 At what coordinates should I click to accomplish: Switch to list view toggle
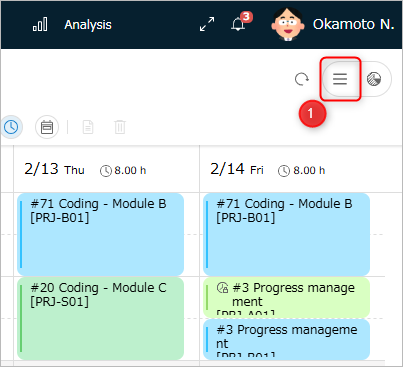click(x=340, y=79)
